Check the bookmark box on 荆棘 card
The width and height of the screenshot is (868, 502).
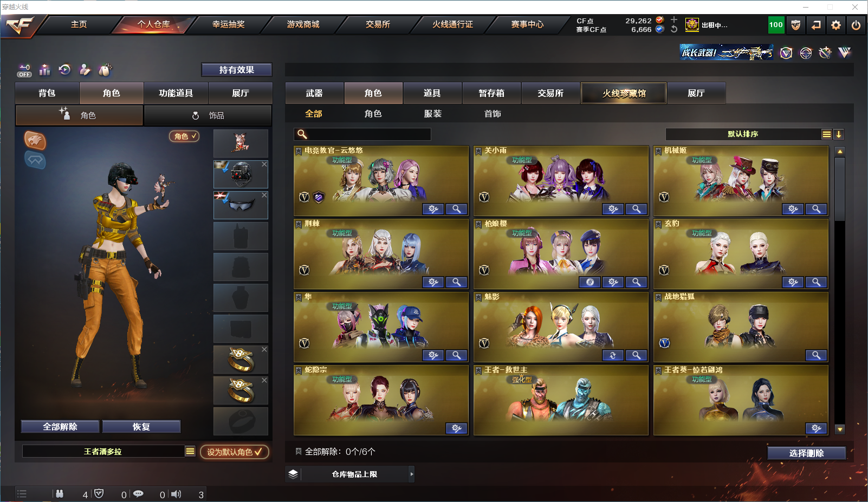298,224
